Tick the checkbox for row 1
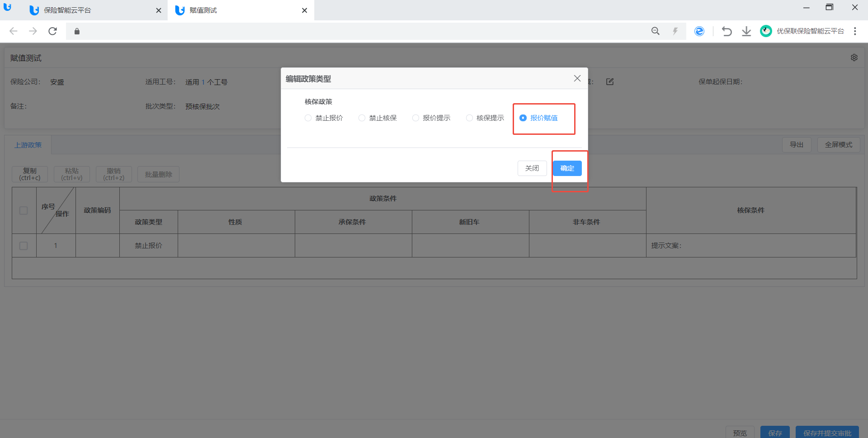Image resolution: width=868 pixels, height=438 pixels. tap(24, 246)
